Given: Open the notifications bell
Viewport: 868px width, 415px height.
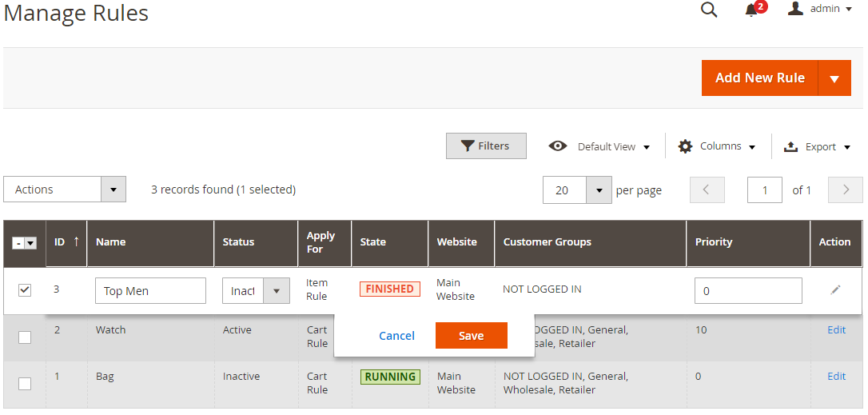Looking at the screenshot, I should [x=751, y=10].
